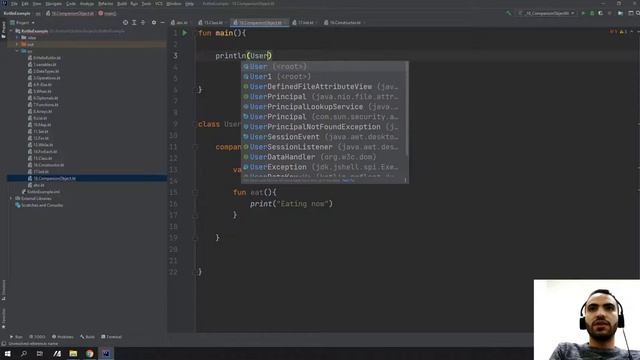Open Chrome from taskbar

(x=89, y=353)
